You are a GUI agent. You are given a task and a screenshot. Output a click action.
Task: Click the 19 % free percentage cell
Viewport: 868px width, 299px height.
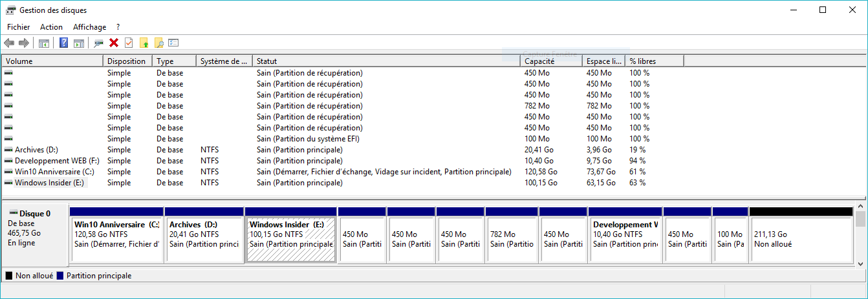pyautogui.click(x=638, y=150)
